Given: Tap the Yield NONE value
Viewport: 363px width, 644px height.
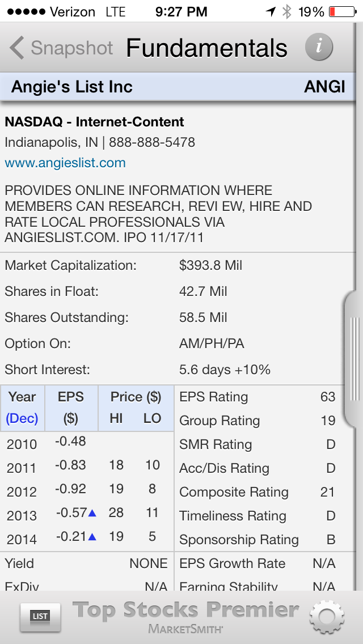Looking at the screenshot, I should (149, 563).
